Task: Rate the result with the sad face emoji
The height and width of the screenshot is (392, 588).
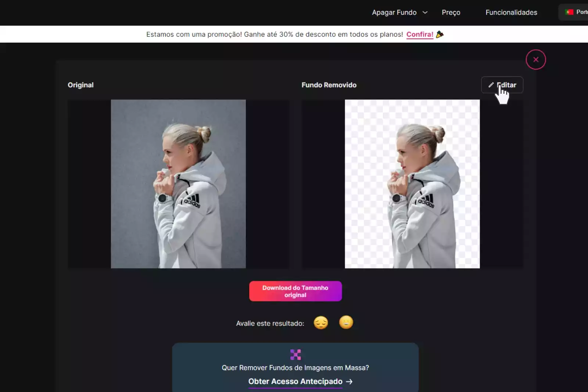Action: (320, 322)
